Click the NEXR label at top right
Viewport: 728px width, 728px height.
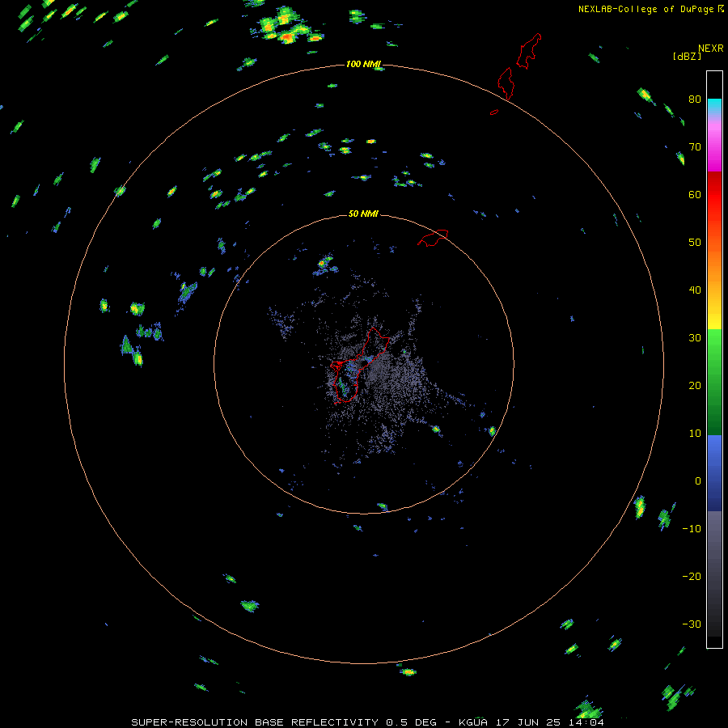click(710, 49)
